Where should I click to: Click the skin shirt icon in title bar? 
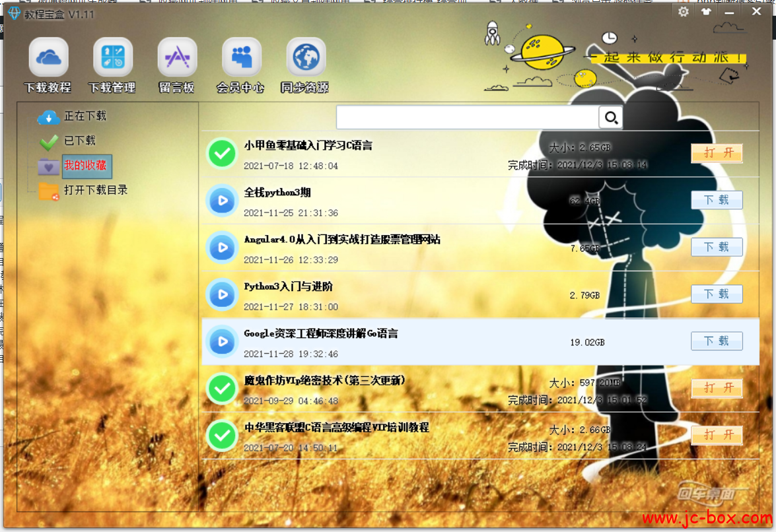(706, 11)
